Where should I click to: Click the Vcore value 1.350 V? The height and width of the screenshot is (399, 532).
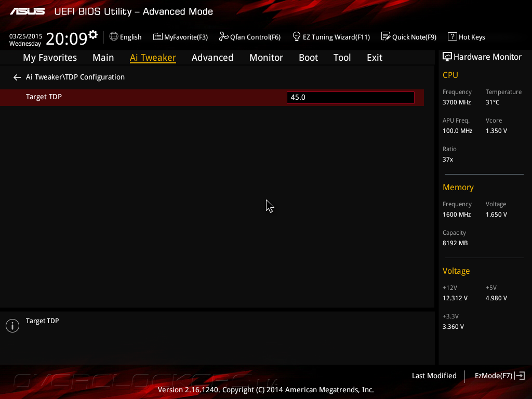click(496, 130)
